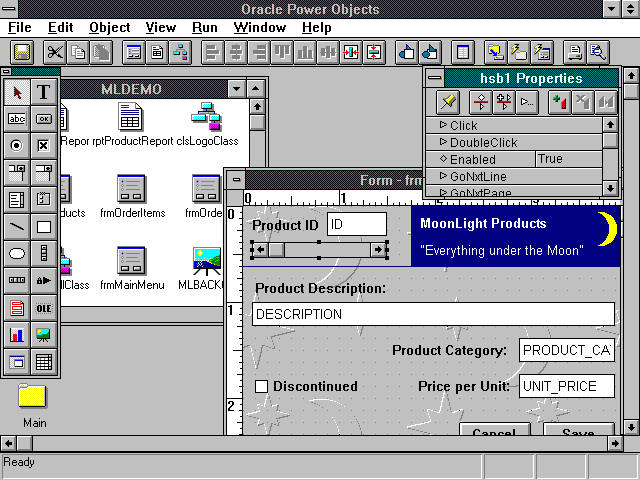Select the radio button tool in palette
This screenshot has width=640, height=480.
coord(17,146)
